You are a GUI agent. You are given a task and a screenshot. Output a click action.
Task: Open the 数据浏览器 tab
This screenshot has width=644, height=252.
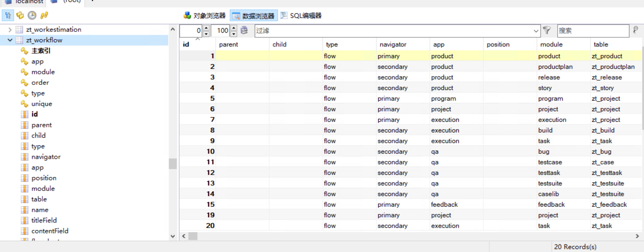pyautogui.click(x=254, y=16)
